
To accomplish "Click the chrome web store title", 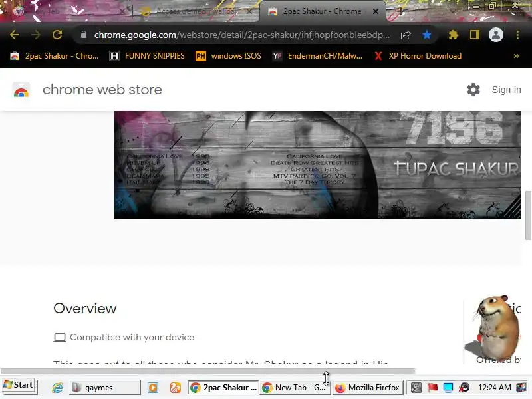I will [102, 90].
